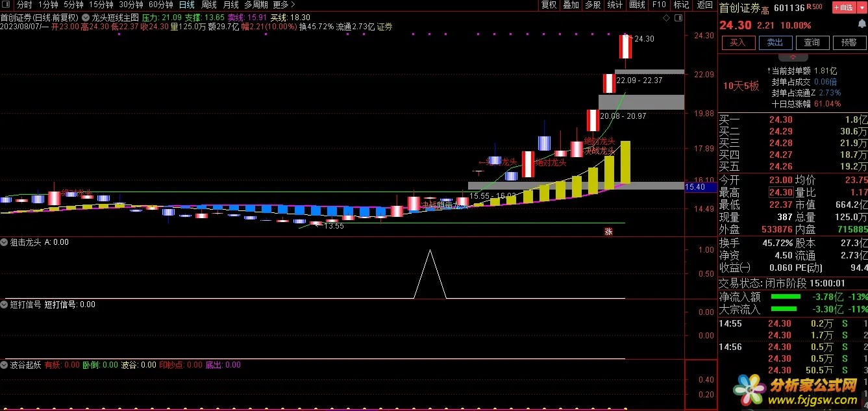Image resolution: width=868 pixels, height=411 pixels.
Task: Expand the 更多 more periods menu
Action: click(284, 5)
